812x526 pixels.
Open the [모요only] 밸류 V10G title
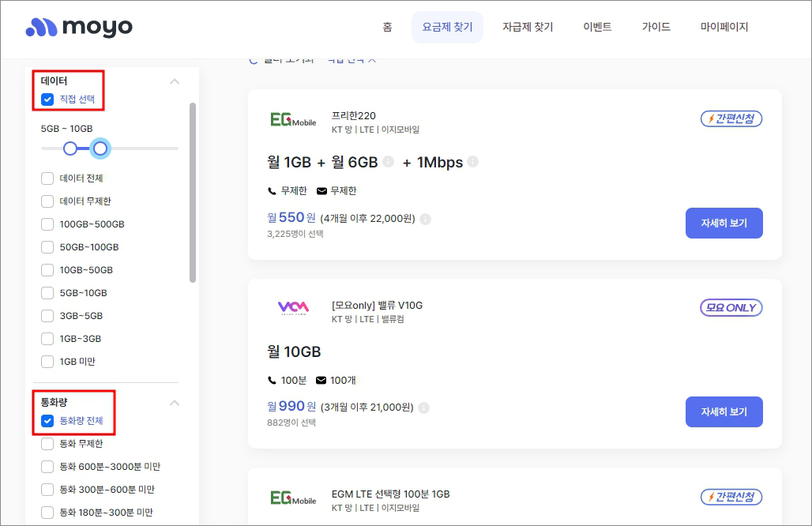click(377, 306)
